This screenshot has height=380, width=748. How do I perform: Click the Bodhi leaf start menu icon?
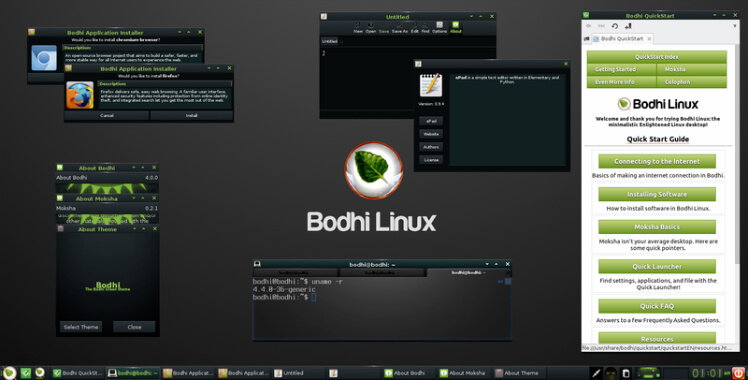(9, 373)
